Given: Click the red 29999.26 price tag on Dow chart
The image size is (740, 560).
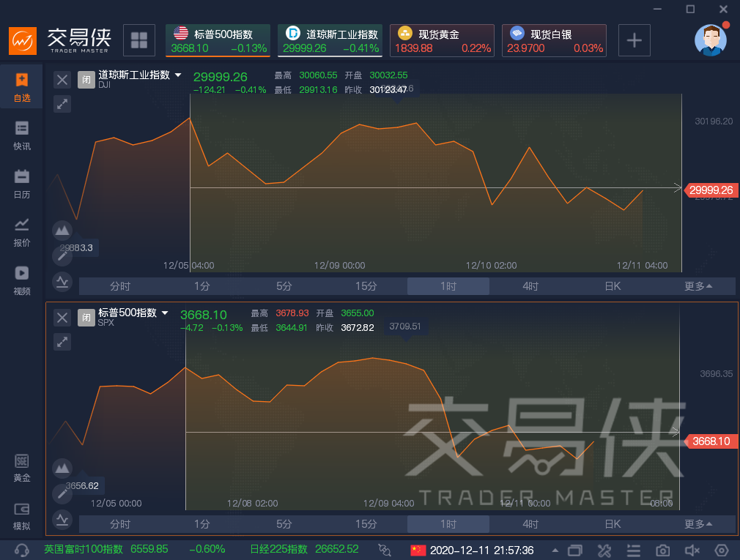Looking at the screenshot, I should [x=711, y=190].
